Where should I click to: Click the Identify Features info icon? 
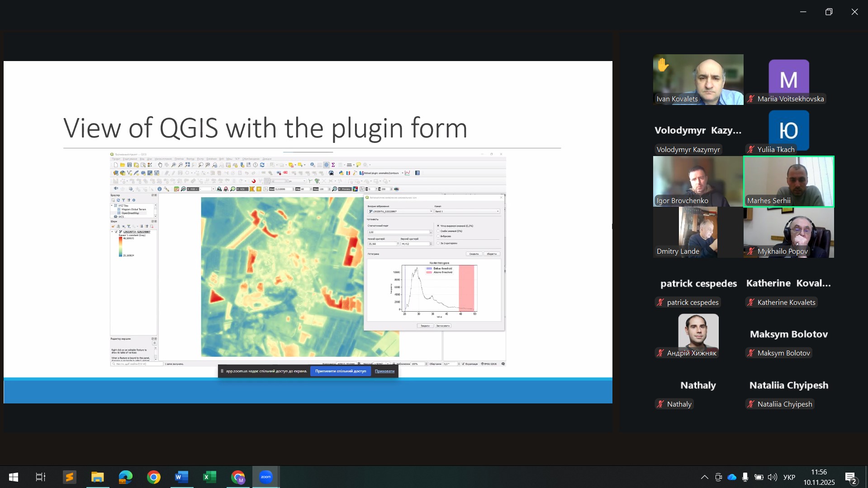(x=313, y=165)
